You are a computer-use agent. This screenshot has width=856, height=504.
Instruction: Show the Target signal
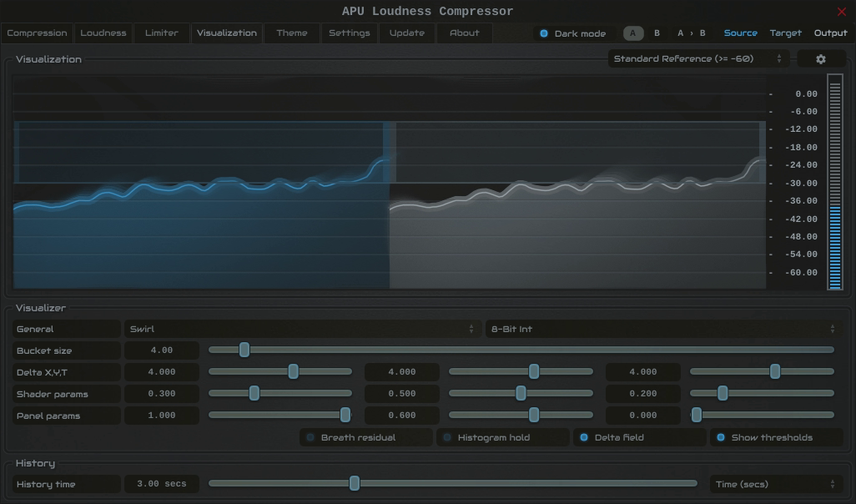786,33
